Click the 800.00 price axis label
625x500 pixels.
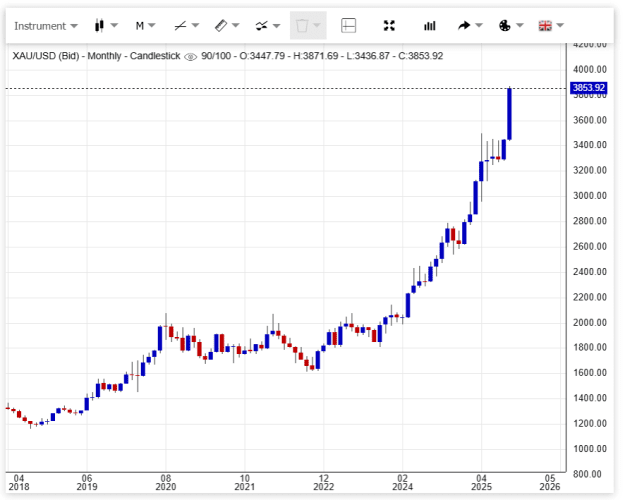(587, 474)
